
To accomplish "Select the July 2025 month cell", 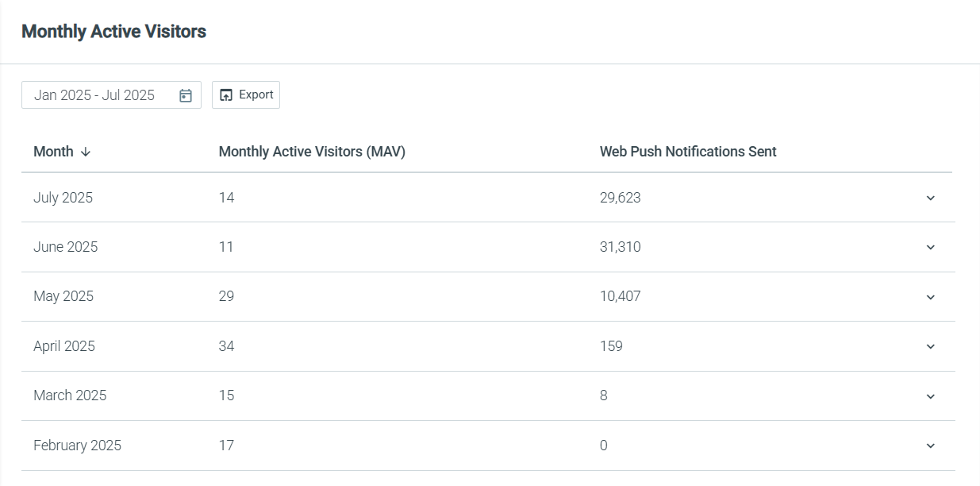I will coord(63,198).
